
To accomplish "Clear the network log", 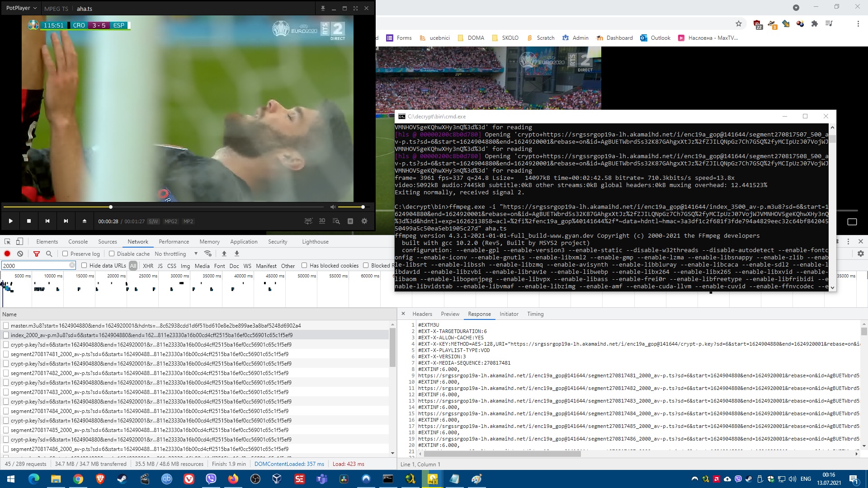I will point(20,254).
